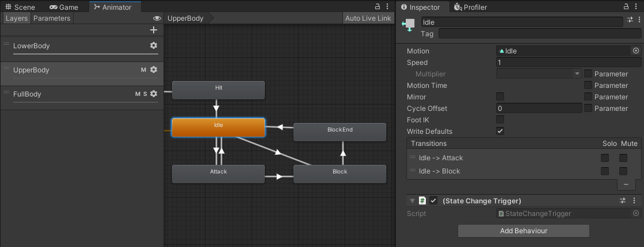Toggle layer panel visibility eye
Viewport: 644px width, 247px height.
tap(157, 18)
